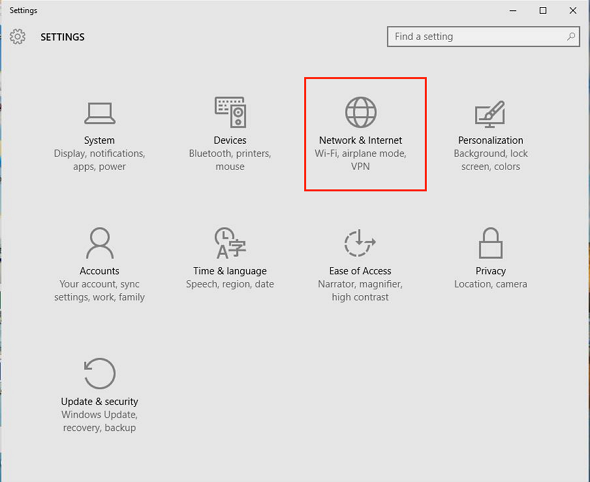Open the Network & Internet label
The image size is (590, 482).
pyautogui.click(x=360, y=140)
